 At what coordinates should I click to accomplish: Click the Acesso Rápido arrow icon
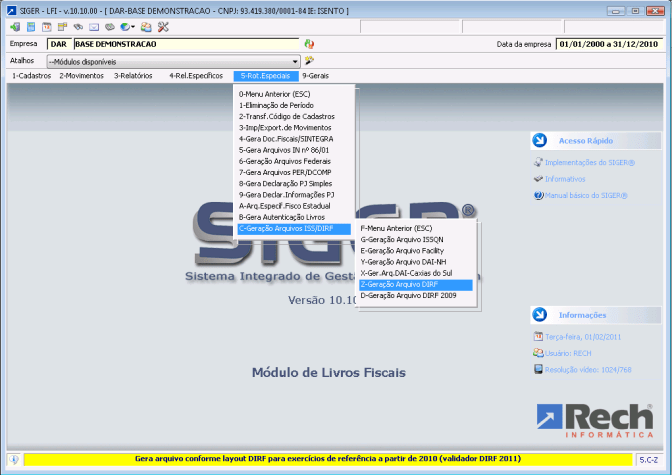click(x=540, y=140)
